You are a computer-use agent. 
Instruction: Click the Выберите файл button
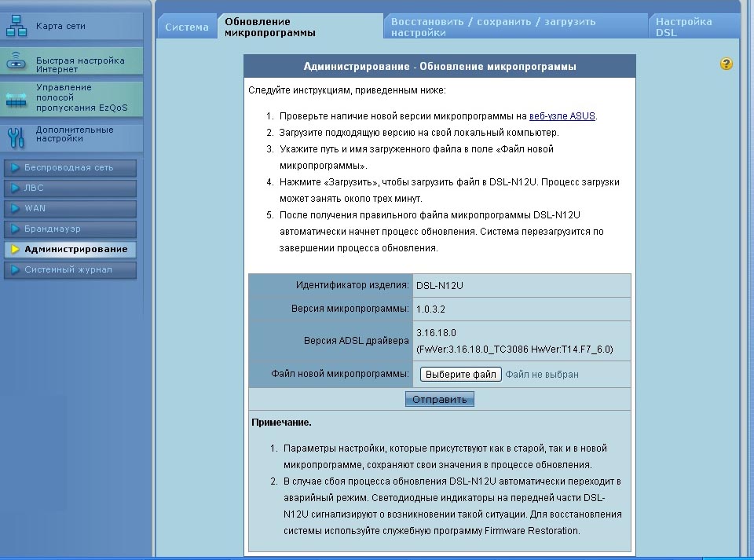coord(461,375)
